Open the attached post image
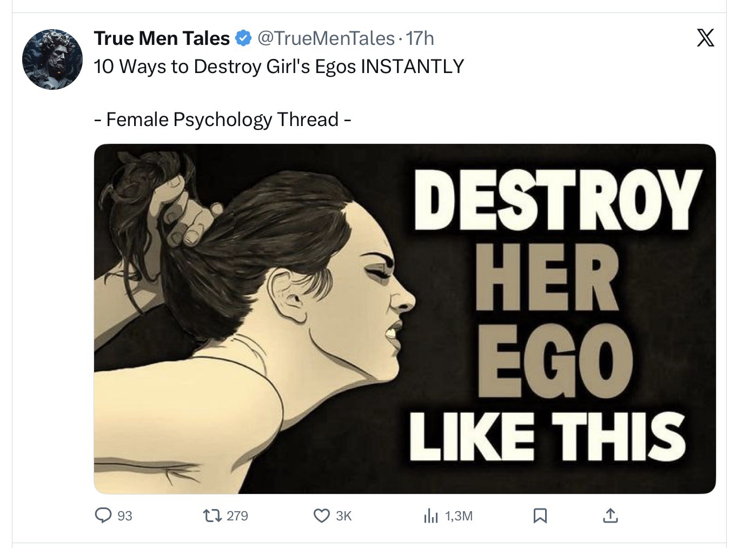 (249, 319)
